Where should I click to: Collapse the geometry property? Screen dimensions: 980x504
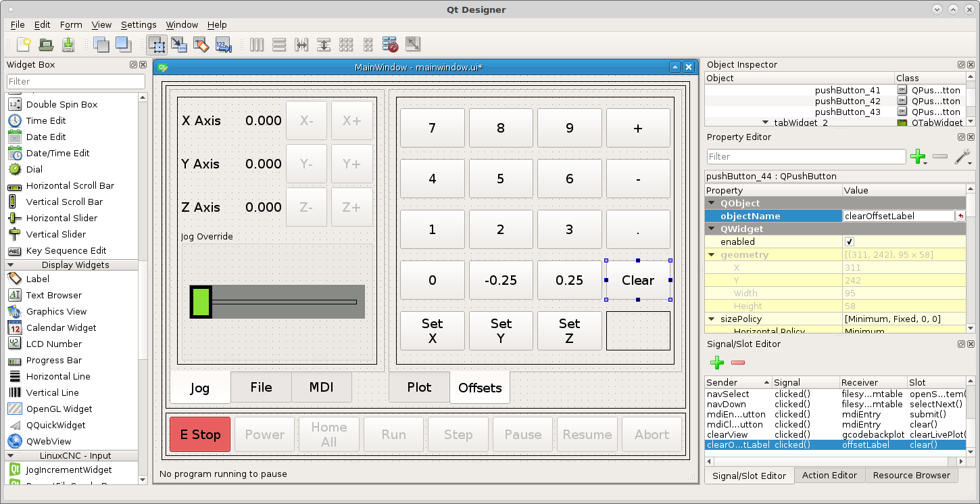tap(712, 255)
